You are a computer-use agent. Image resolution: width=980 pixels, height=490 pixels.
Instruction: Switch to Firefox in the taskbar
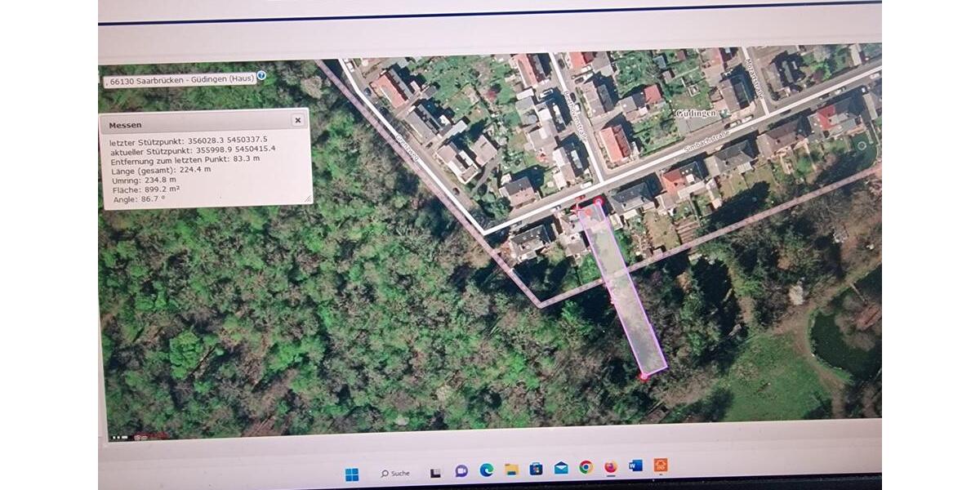click(611, 467)
